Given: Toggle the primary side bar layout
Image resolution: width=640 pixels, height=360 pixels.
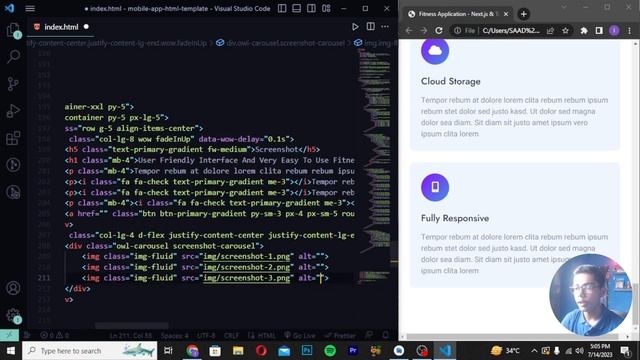Looking at the screenshot, I should pos(282,8).
